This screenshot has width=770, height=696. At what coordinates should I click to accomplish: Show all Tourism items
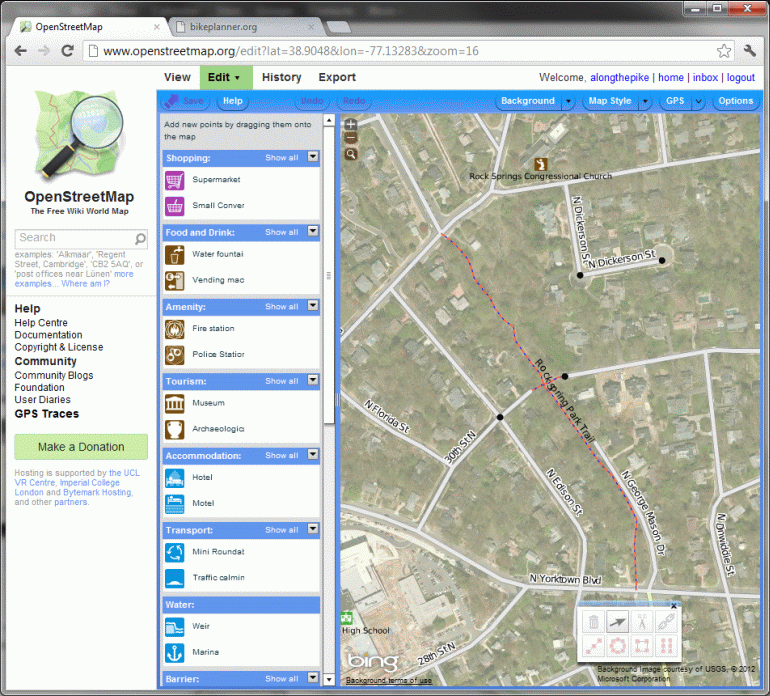coord(281,381)
